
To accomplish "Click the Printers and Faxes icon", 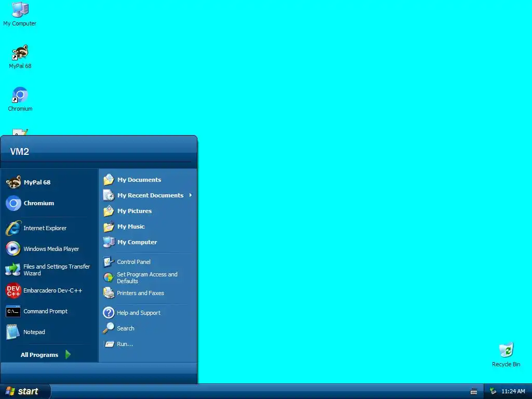I will tap(109, 293).
